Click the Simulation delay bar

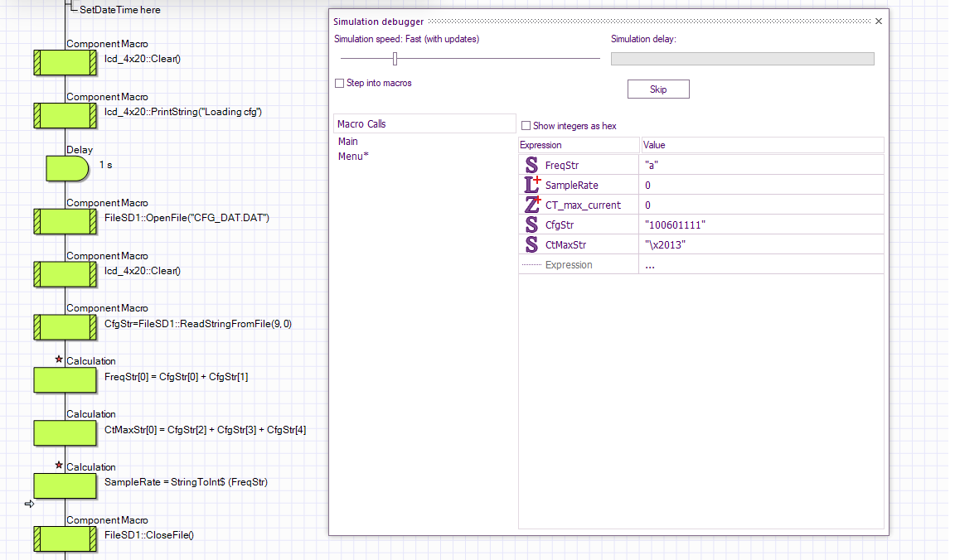[x=743, y=59]
